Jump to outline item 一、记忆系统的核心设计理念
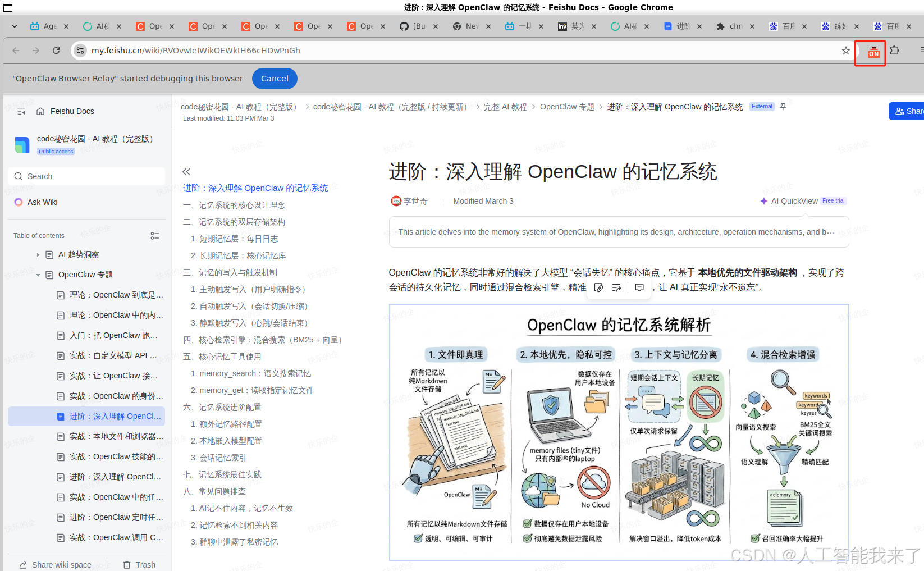 pos(234,205)
